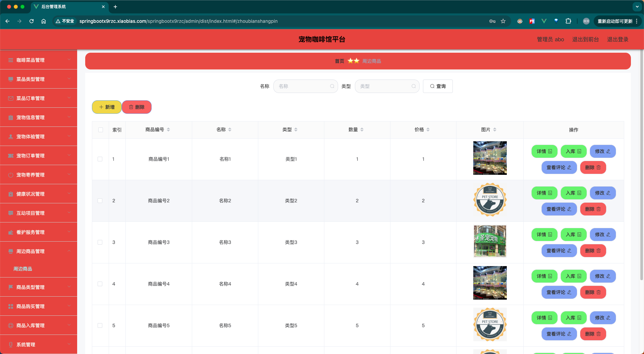The image size is (644, 354).
Task: Click 退出登录 in the header
Action: (618, 39)
